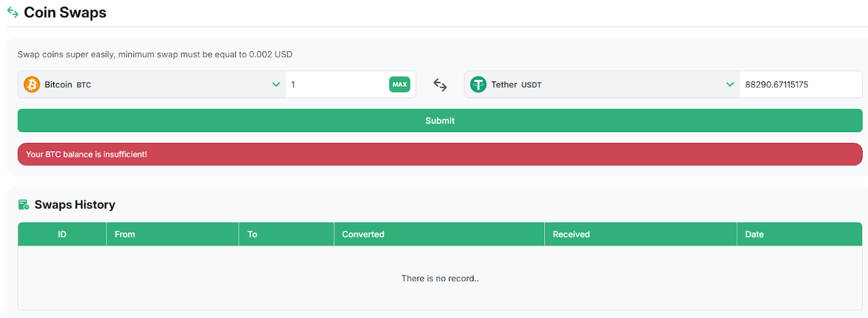
Task: Open the Tether USDT target coin dropdown
Action: pyautogui.click(x=602, y=85)
